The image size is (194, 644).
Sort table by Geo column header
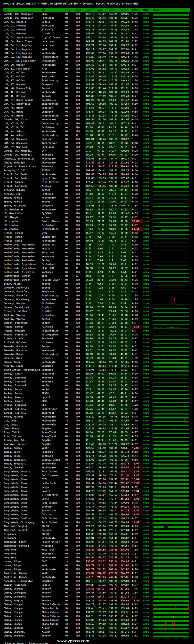click(x=6, y=10)
